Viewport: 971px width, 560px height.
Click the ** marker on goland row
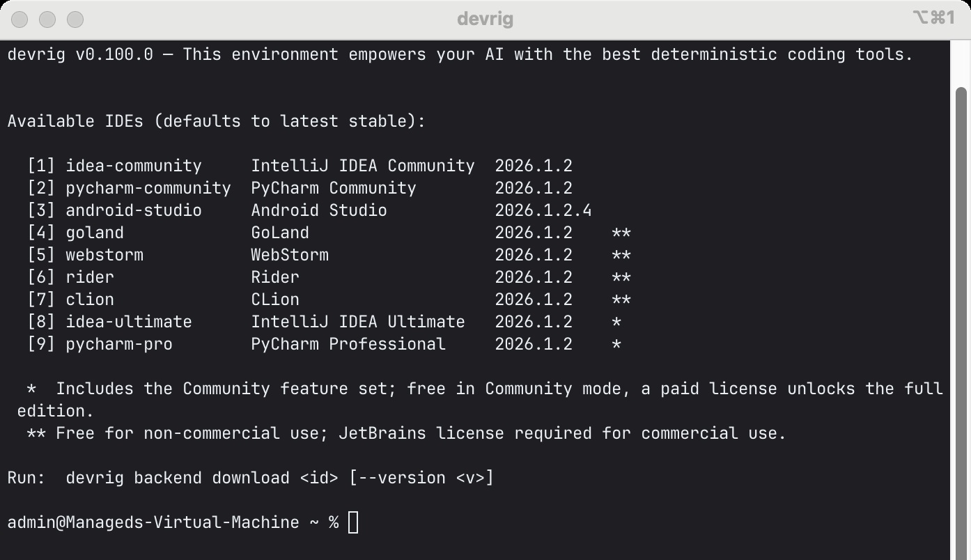click(x=621, y=233)
